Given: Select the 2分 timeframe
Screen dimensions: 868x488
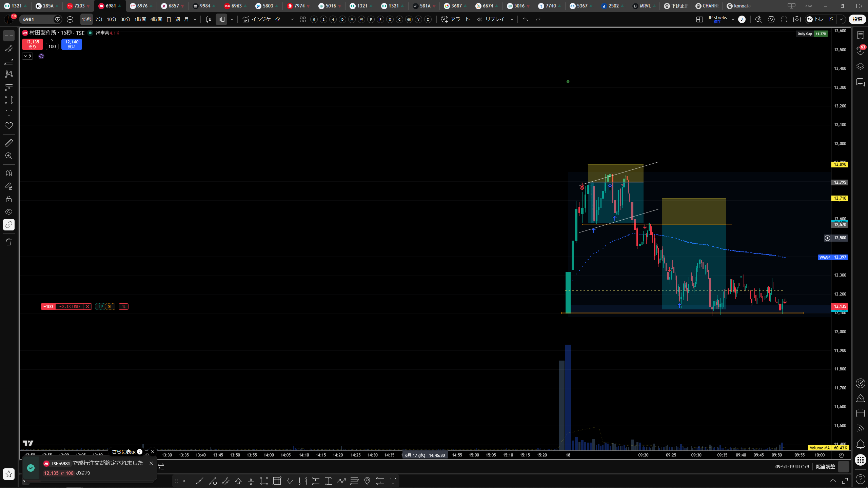Looking at the screenshot, I should (99, 19).
